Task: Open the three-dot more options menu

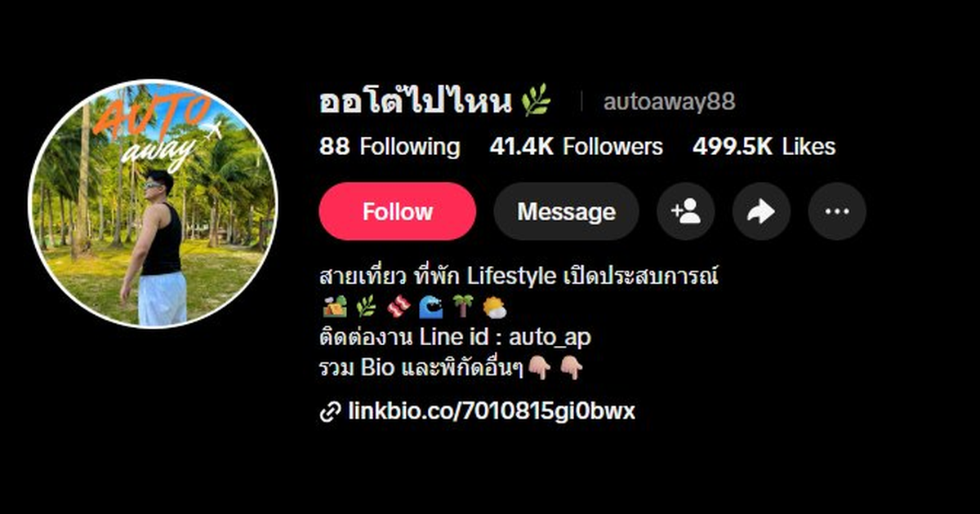Action: point(837,211)
